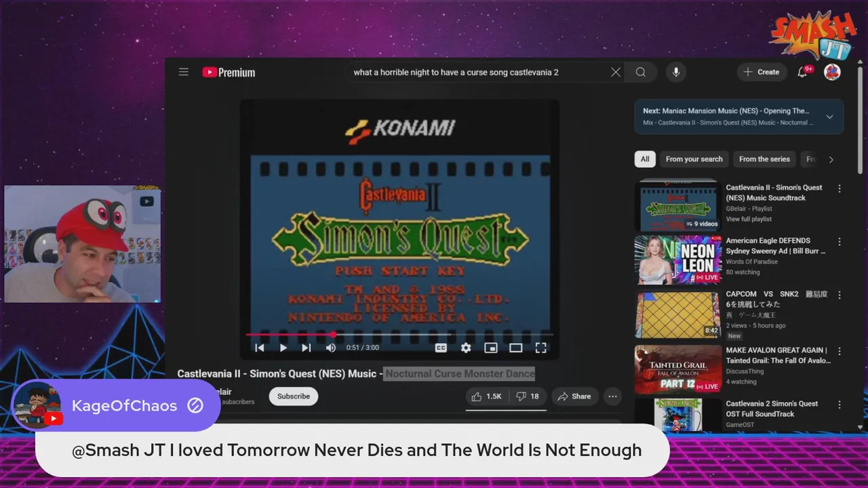
Task: Share the video
Action: coord(574,396)
